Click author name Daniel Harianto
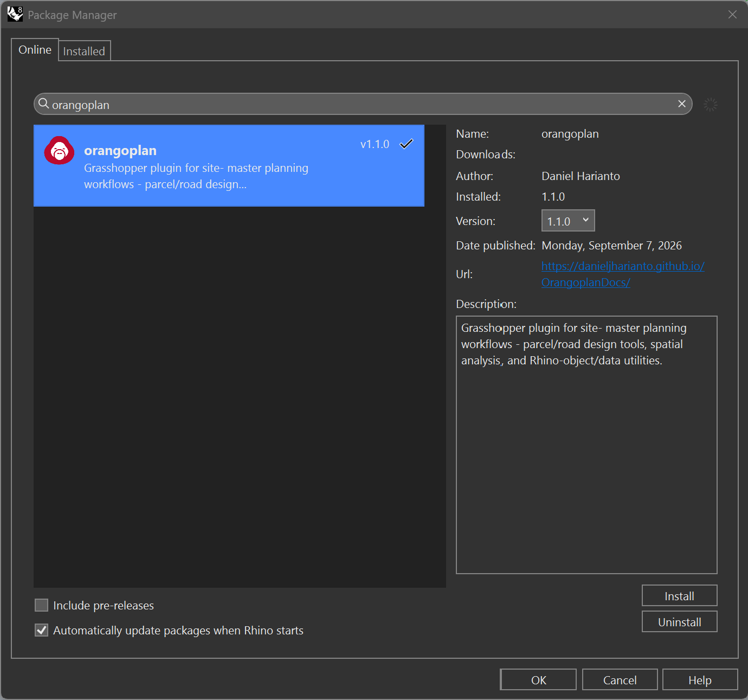Viewport: 748px width, 700px height. click(581, 176)
